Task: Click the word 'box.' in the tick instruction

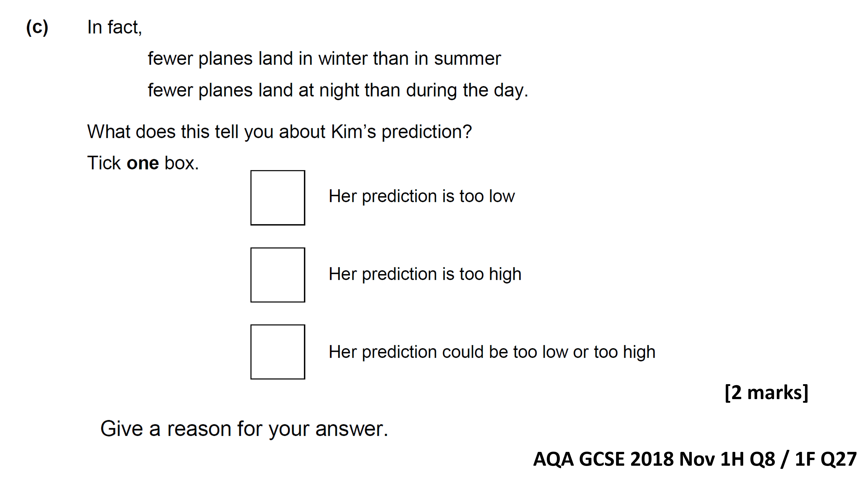Action: click(x=182, y=163)
